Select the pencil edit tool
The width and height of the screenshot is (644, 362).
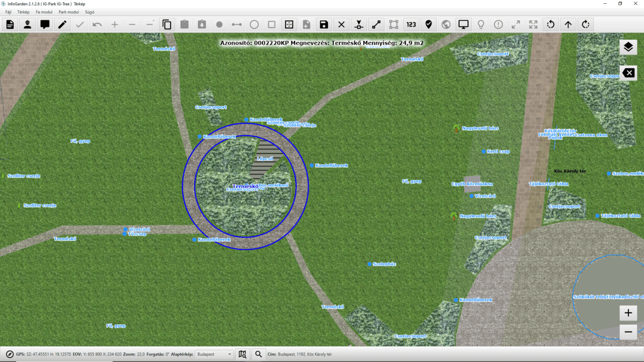[62, 24]
